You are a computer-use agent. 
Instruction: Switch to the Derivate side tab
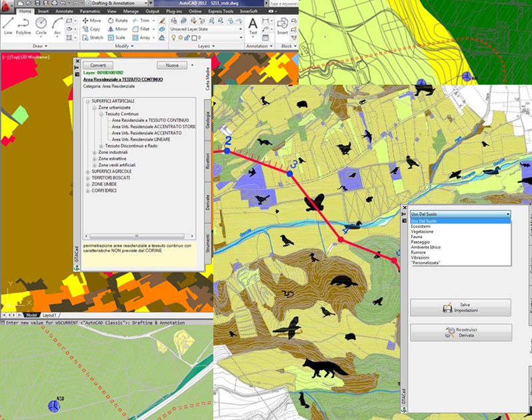tap(207, 202)
